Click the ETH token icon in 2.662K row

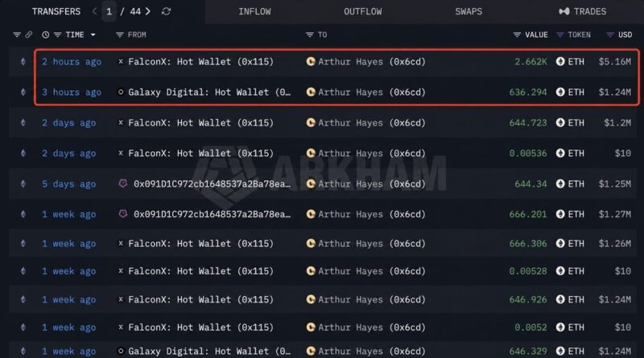click(x=560, y=62)
